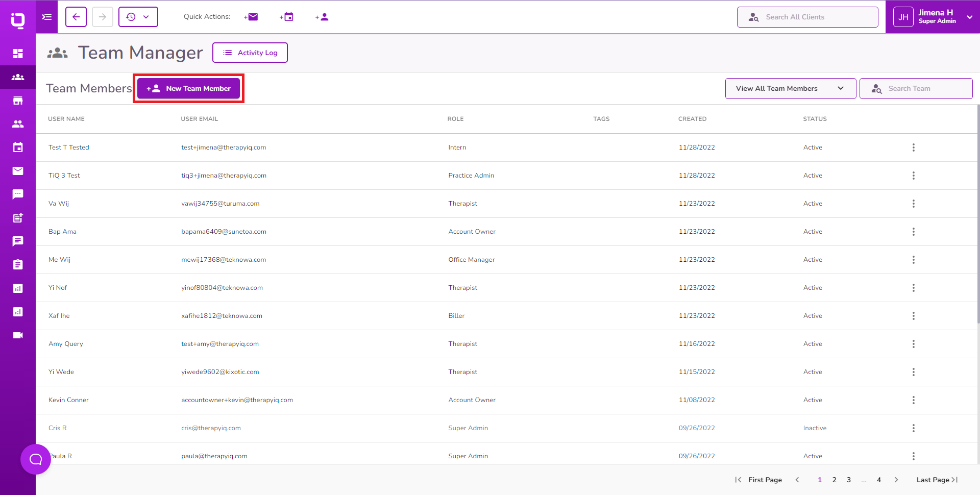View reports via the bar chart icon
980x495 pixels.
pos(18,288)
